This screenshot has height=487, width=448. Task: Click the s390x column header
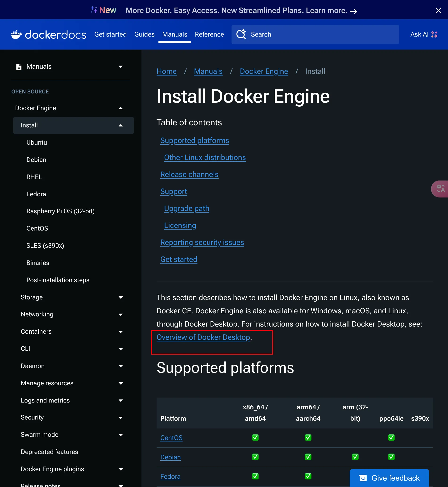(420, 418)
